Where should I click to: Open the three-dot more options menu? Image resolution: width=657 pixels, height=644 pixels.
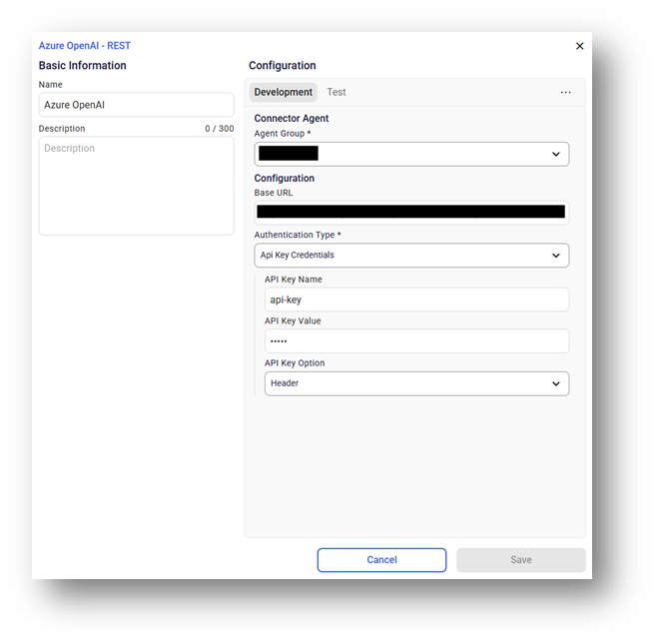(x=566, y=93)
